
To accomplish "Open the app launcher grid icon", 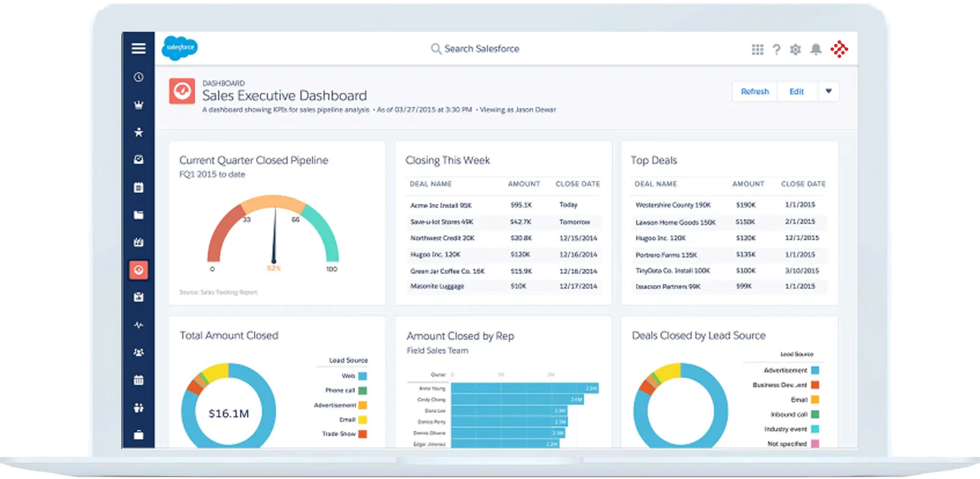I will pos(757,49).
